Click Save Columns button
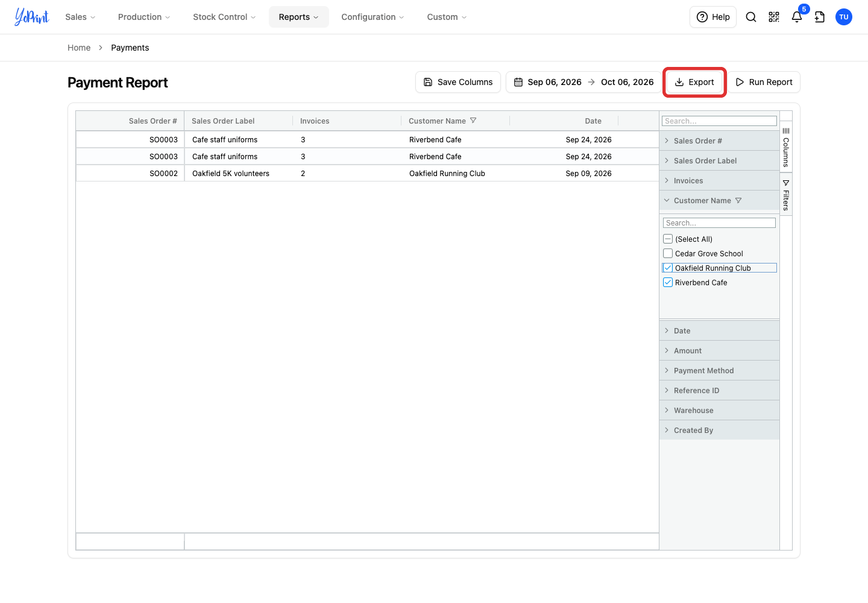Screen dimensions: 868x603 (x=458, y=82)
